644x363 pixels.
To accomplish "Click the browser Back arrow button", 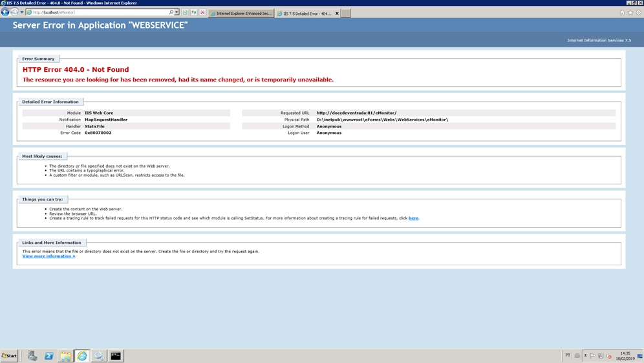I will [x=5, y=12].
